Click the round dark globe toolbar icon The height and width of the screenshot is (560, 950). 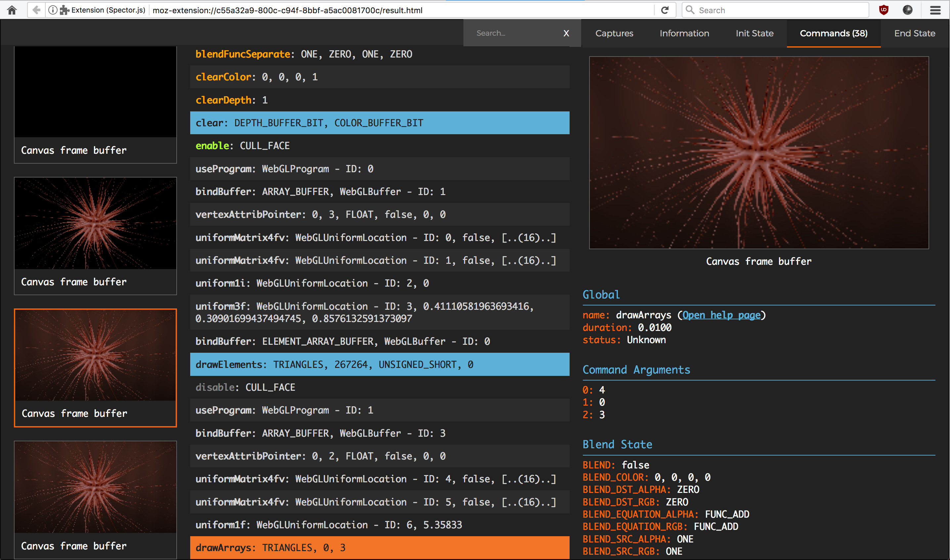pos(908,10)
